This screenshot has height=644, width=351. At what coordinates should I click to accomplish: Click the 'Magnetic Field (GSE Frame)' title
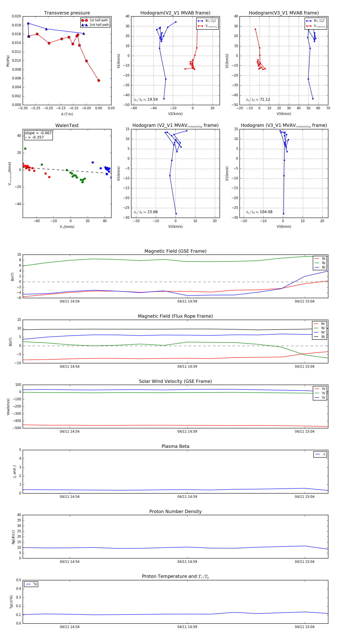175,251
